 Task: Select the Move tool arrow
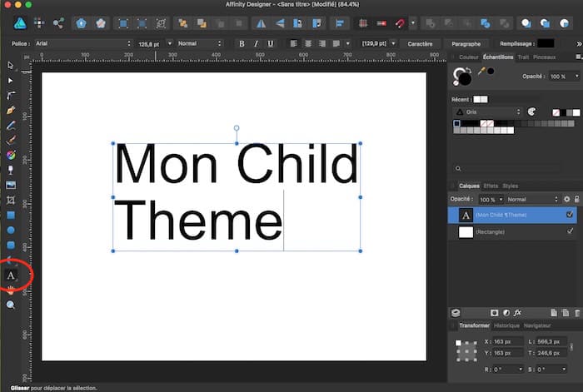tap(10, 66)
